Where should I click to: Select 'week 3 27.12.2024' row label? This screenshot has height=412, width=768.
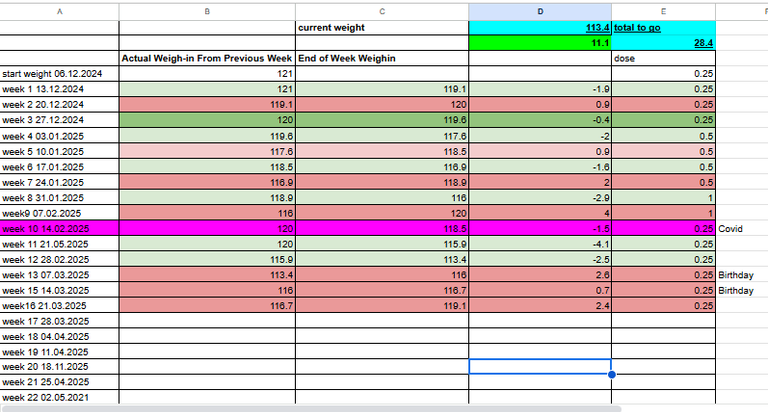[x=59, y=120]
